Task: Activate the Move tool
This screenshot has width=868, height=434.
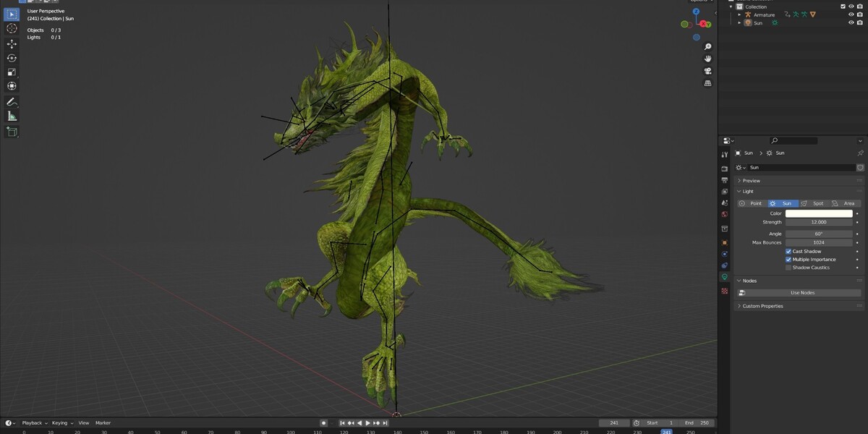Action: click(12, 43)
